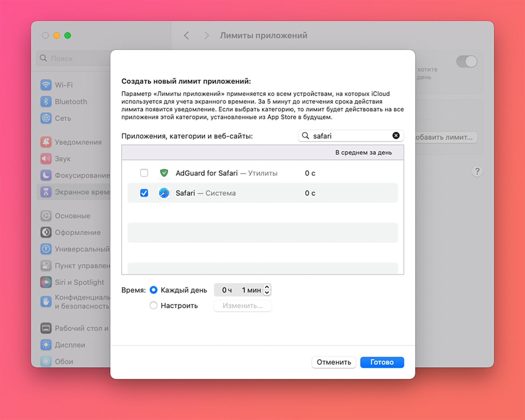
Task: Click the Изменить… button
Action: [x=243, y=305]
